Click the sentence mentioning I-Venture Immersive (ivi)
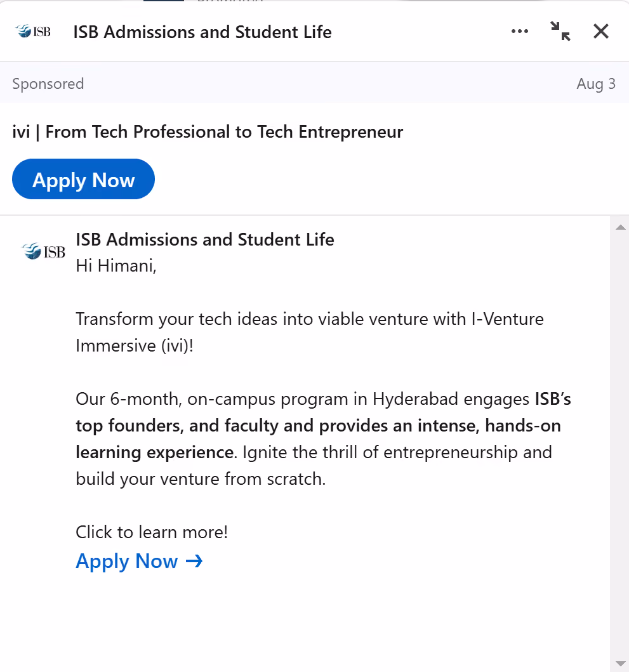The image size is (629, 672). (310, 332)
